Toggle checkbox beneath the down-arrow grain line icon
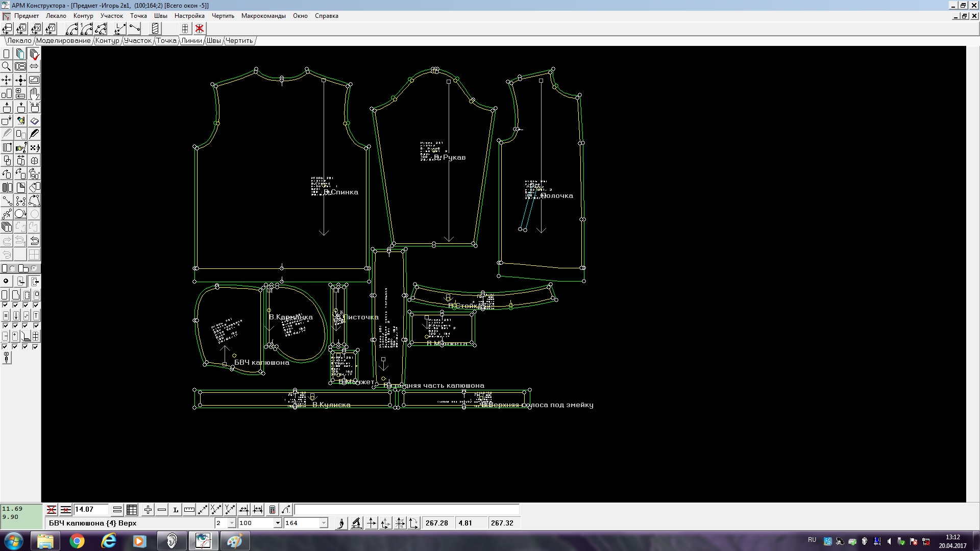Screen dimensions: 980x551 [x=16, y=325]
